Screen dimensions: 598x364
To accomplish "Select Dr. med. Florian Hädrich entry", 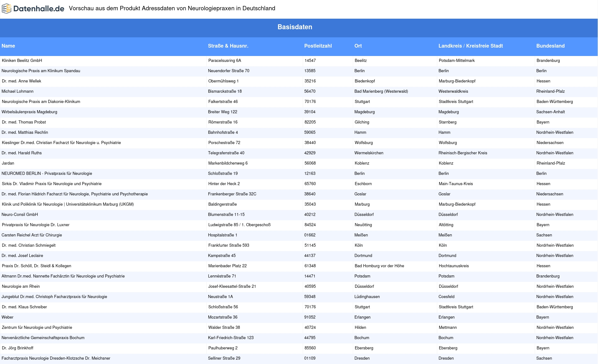I will point(75,194).
